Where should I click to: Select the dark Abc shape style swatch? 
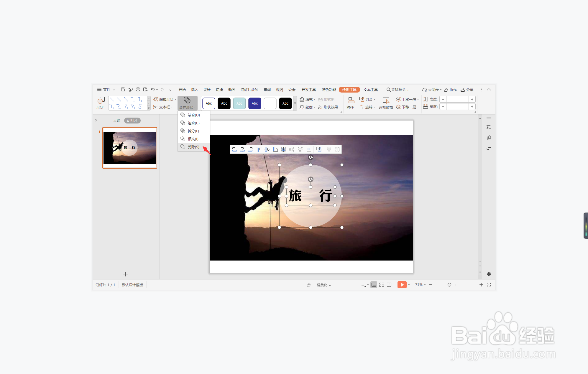coord(224,103)
